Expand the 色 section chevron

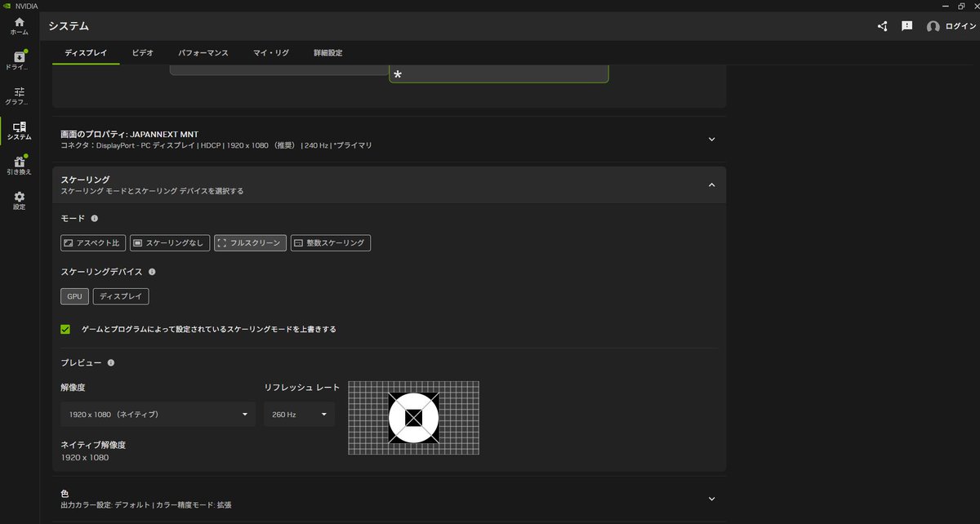(711, 499)
